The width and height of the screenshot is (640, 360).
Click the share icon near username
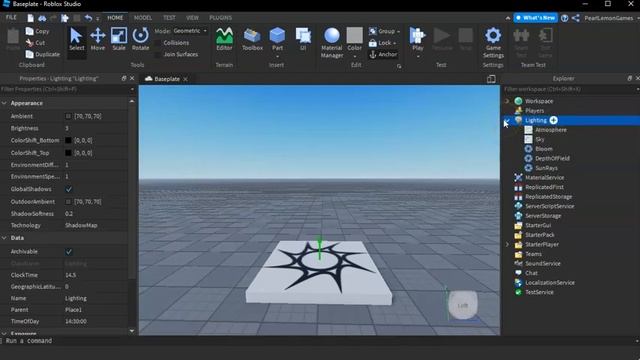pyautogui.click(x=576, y=18)
